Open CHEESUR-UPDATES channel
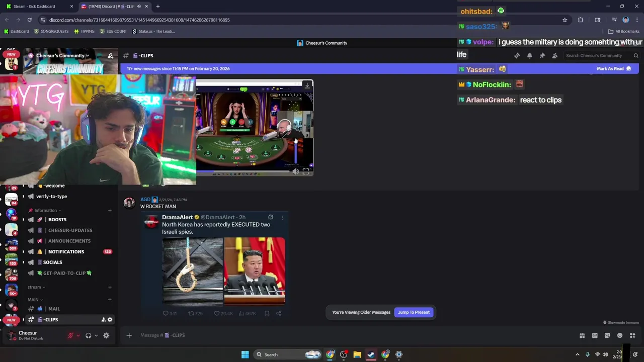Viewport: 644px width, 362px height. tap(69, 230)
